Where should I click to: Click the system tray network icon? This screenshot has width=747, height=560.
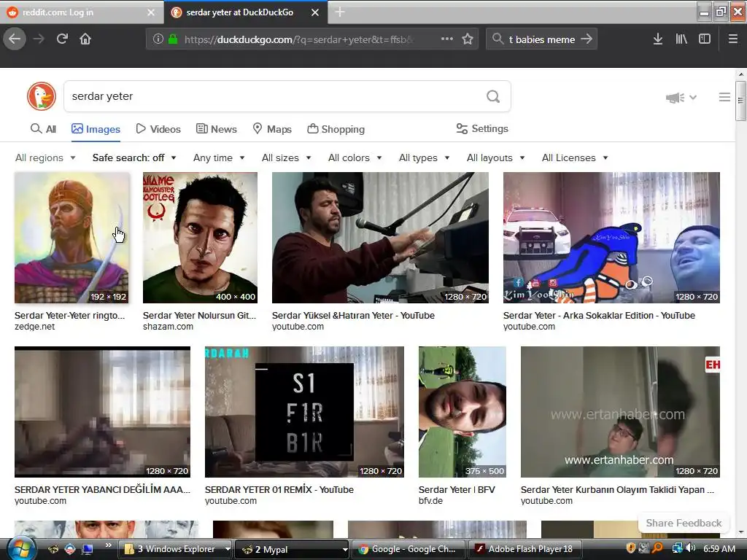677,548
